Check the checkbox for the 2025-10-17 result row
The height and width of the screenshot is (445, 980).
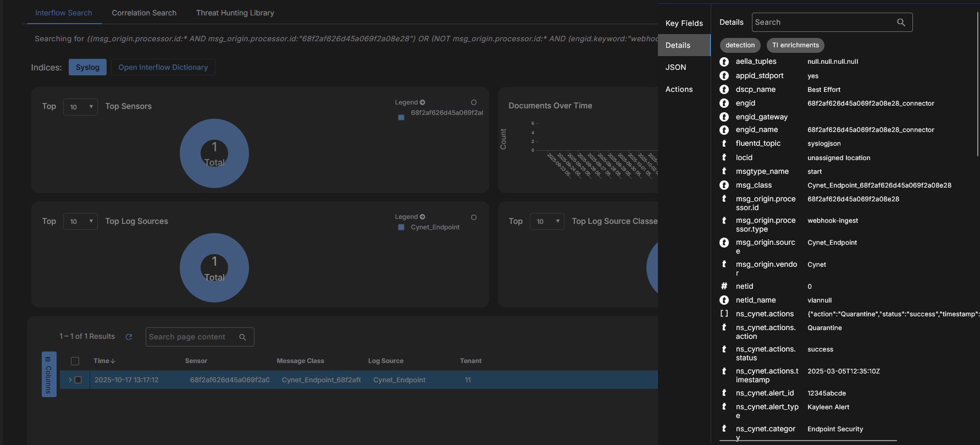click(x=78, y=380)
